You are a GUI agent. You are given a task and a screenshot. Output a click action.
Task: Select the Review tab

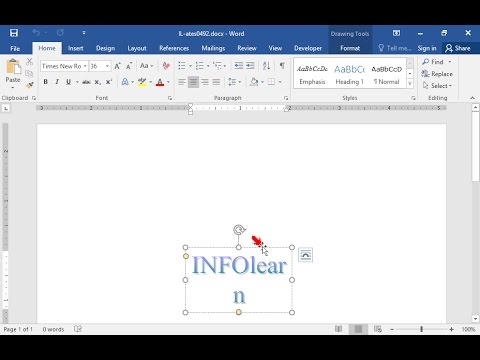(247, 48)
